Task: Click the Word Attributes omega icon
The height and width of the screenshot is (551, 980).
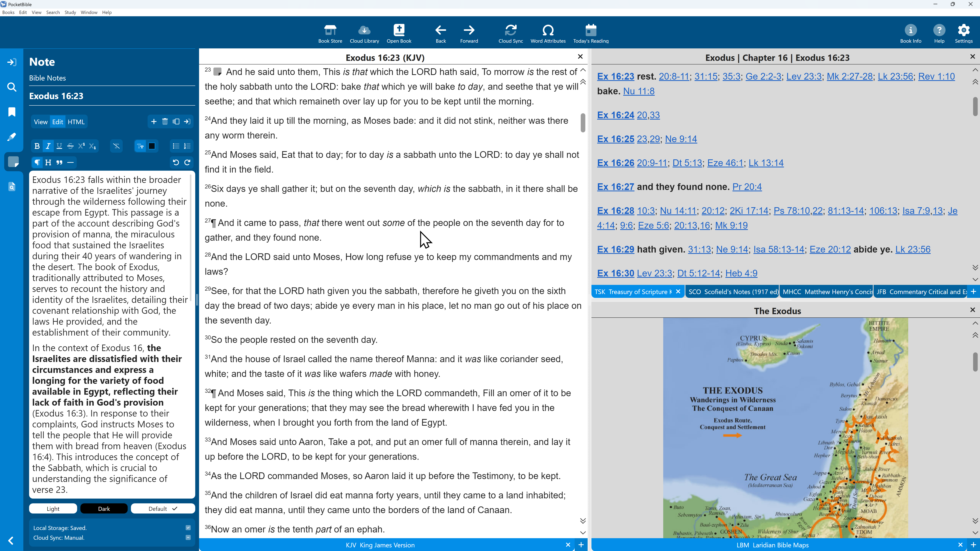Action: point(548,33)
